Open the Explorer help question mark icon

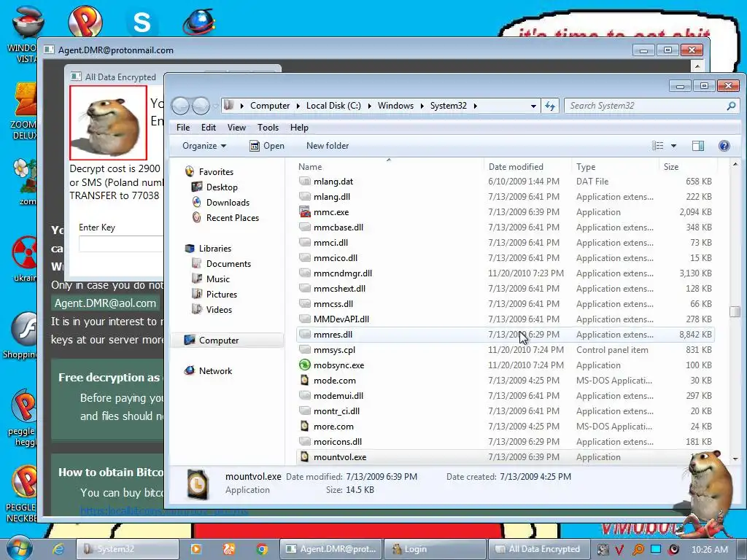(724, 146)
